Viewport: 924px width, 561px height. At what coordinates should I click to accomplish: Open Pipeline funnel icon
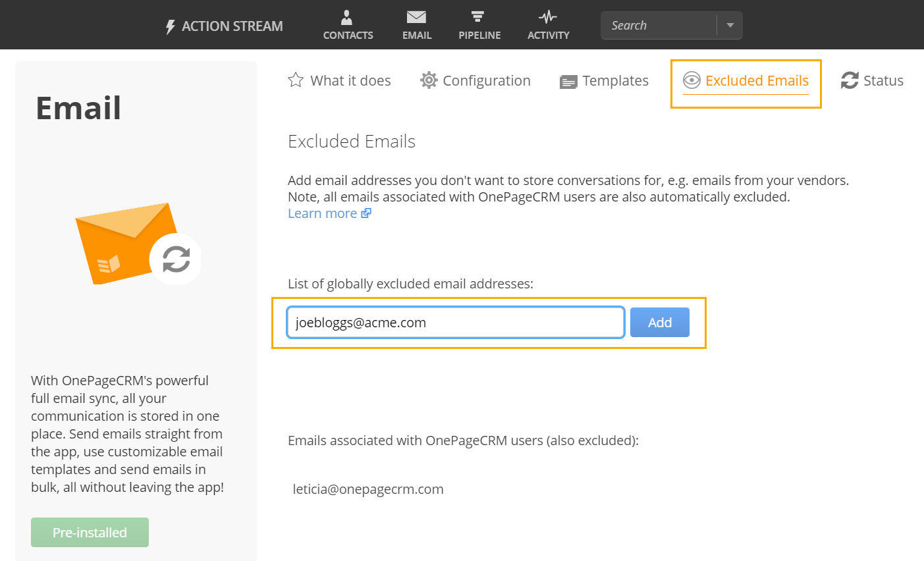(478, 17)
